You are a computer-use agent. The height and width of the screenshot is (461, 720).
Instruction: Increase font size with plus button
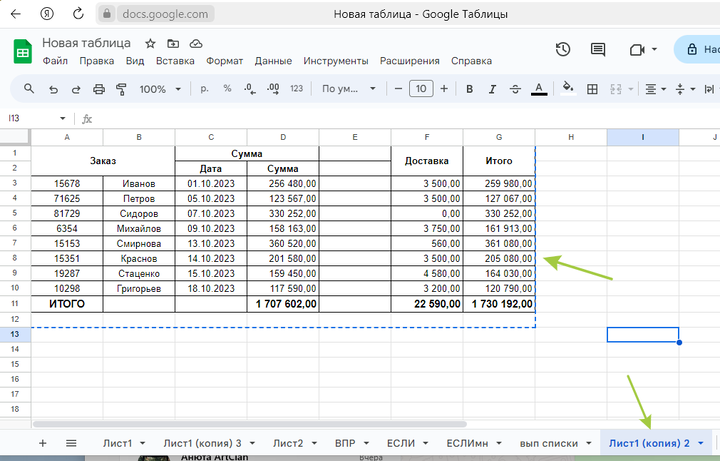(444, 89)
